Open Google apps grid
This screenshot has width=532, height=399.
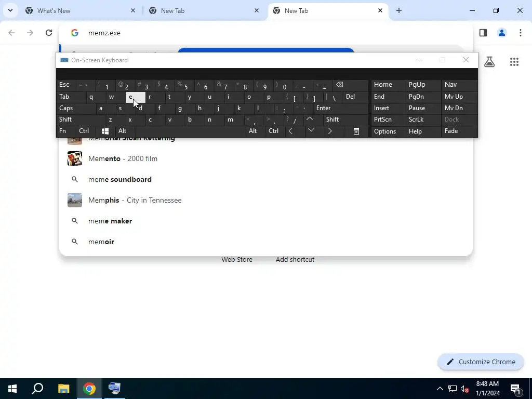(514, 62)
